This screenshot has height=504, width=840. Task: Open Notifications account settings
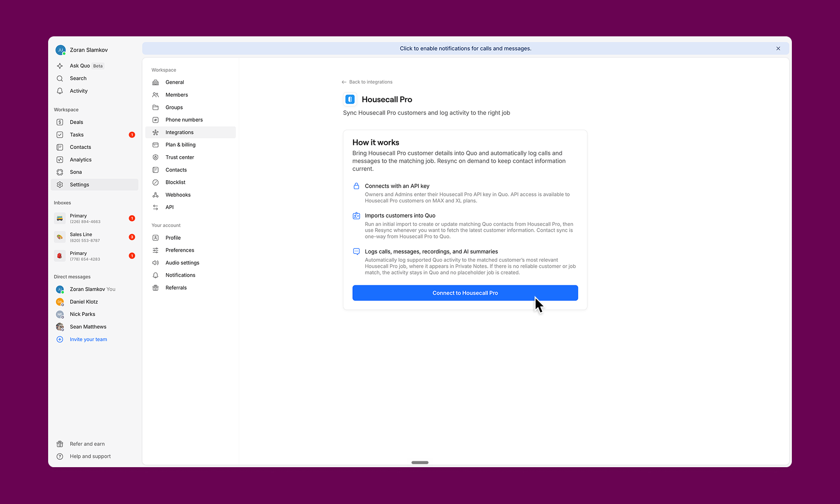(x=191, y=276)
